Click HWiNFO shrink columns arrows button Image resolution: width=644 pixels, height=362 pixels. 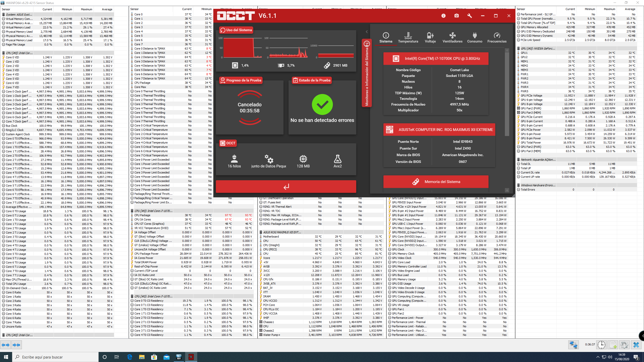point(17,345)
